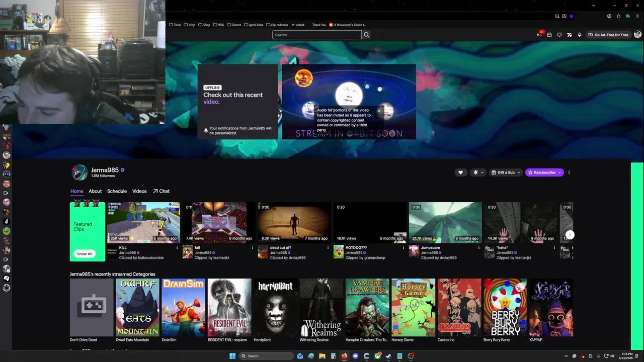Open notification bell settings for Jerma985
644x362 pixels.
pyautogui.click(x=478, y=172)
